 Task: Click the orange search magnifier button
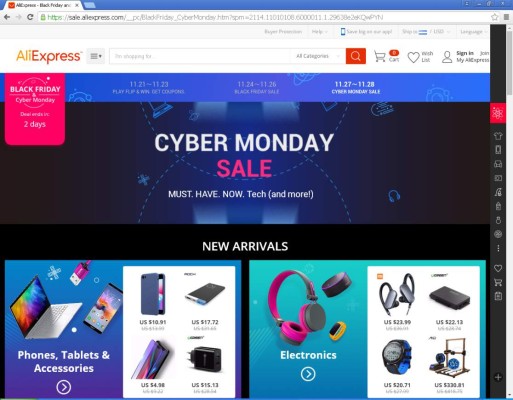356,56
